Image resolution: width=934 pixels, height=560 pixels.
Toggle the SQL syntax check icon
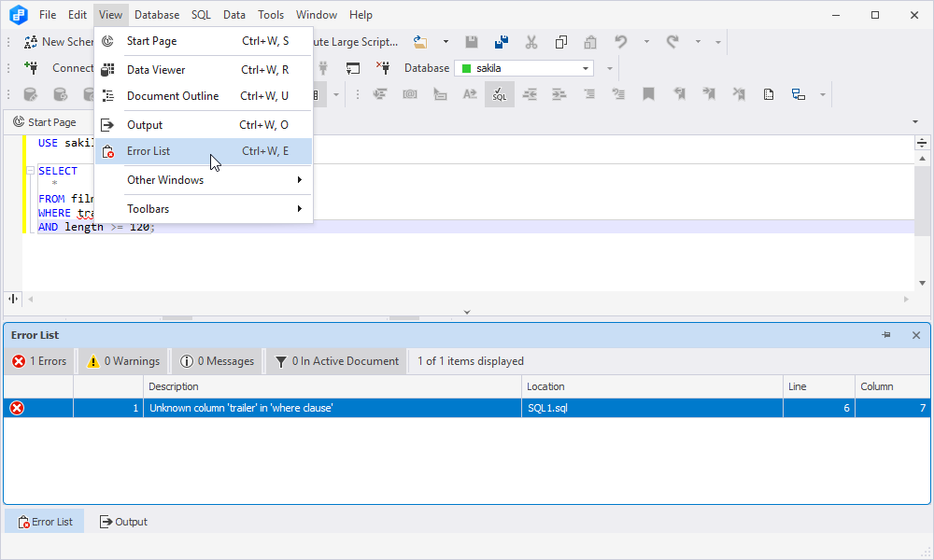(x=499, y=94)
